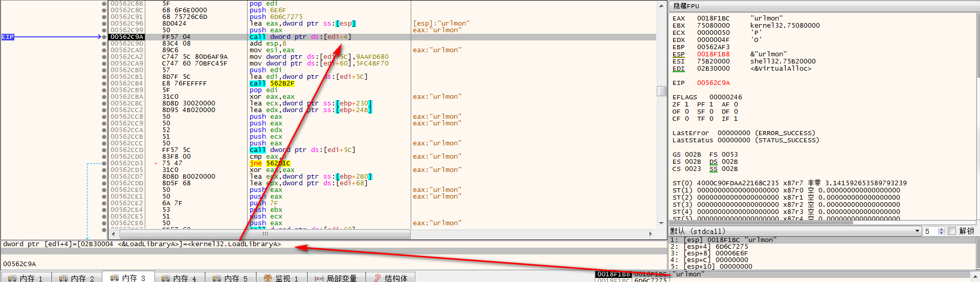
Task: Toggle breakpoint bullet for address 00562CB4
Action: coord(104,83)
